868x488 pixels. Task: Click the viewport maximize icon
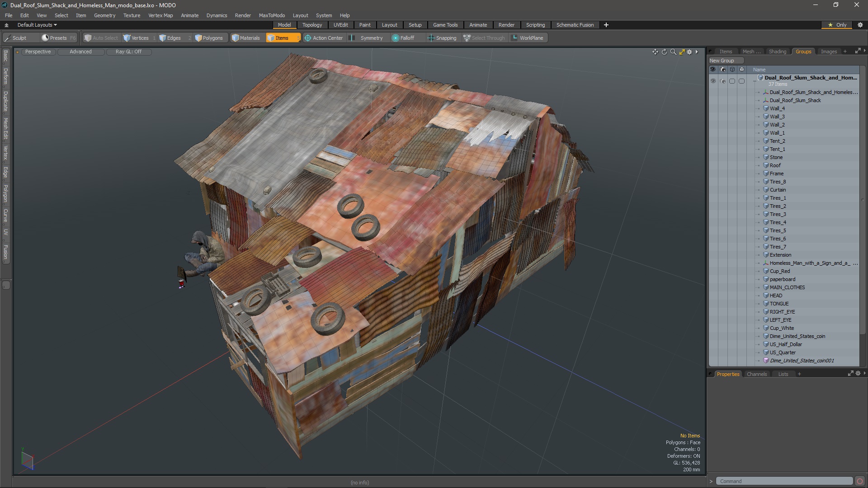682,52
